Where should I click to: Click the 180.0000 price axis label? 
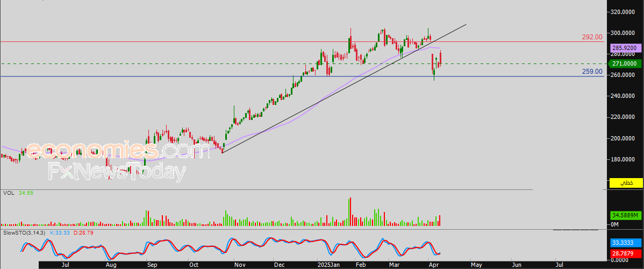(x=623, y=159)
